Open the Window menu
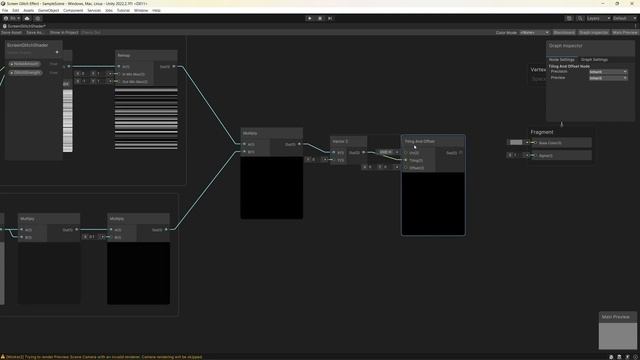Image resolution: width=640 pixels, height=360 pixels. click(x=141, y=10)
